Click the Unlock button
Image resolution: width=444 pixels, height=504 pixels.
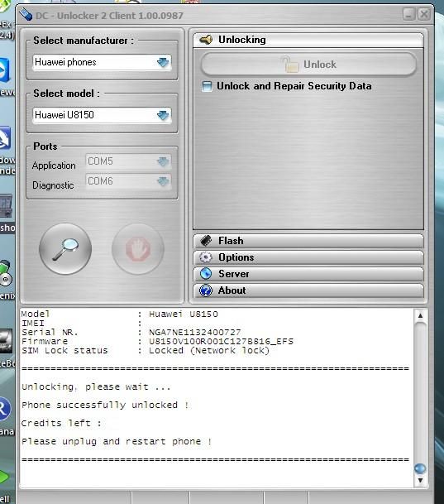308,65
